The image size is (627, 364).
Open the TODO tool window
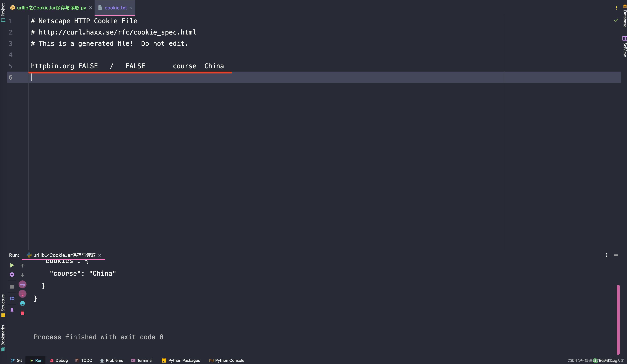tap(84, 360)
